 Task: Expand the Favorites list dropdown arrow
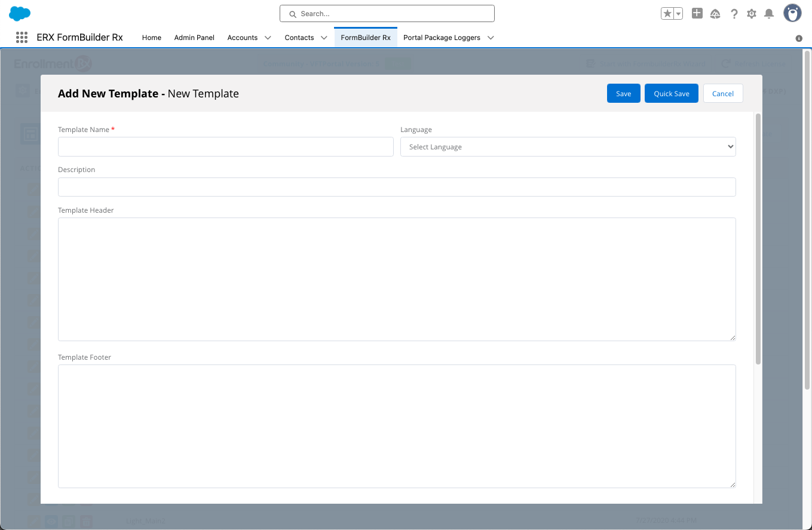click(x=678, y=14)
